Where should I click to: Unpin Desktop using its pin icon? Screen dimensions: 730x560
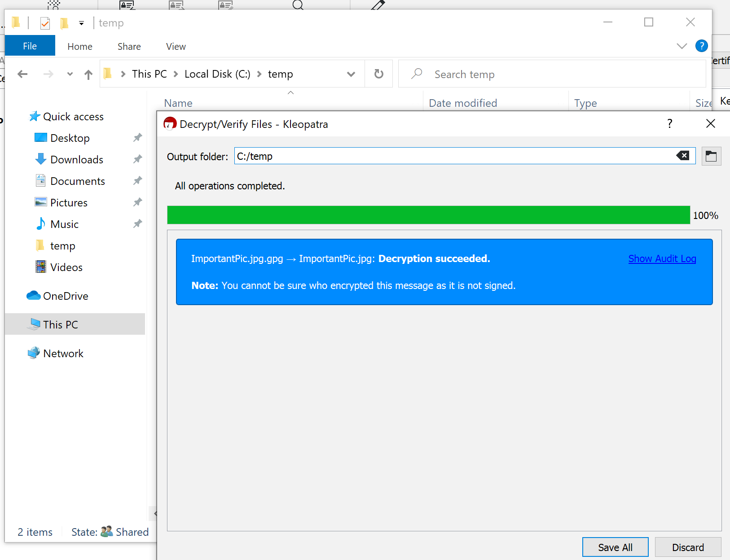(137, 138)
